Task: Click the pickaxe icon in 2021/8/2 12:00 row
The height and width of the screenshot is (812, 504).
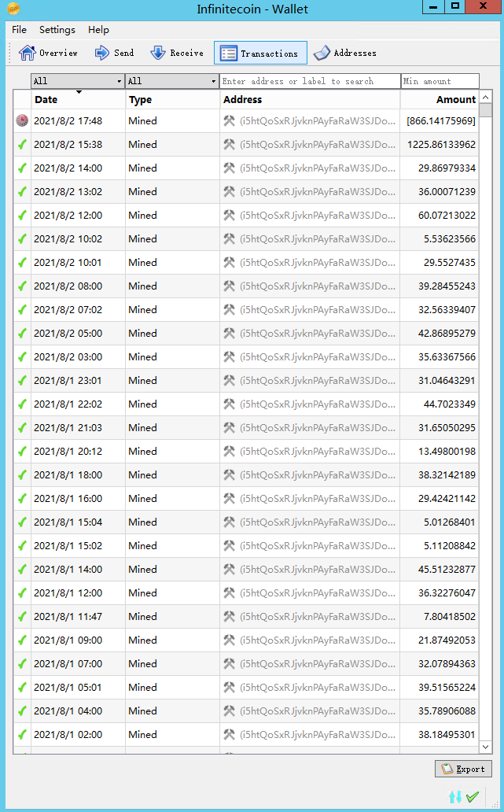Action: (x=229, y=216)
